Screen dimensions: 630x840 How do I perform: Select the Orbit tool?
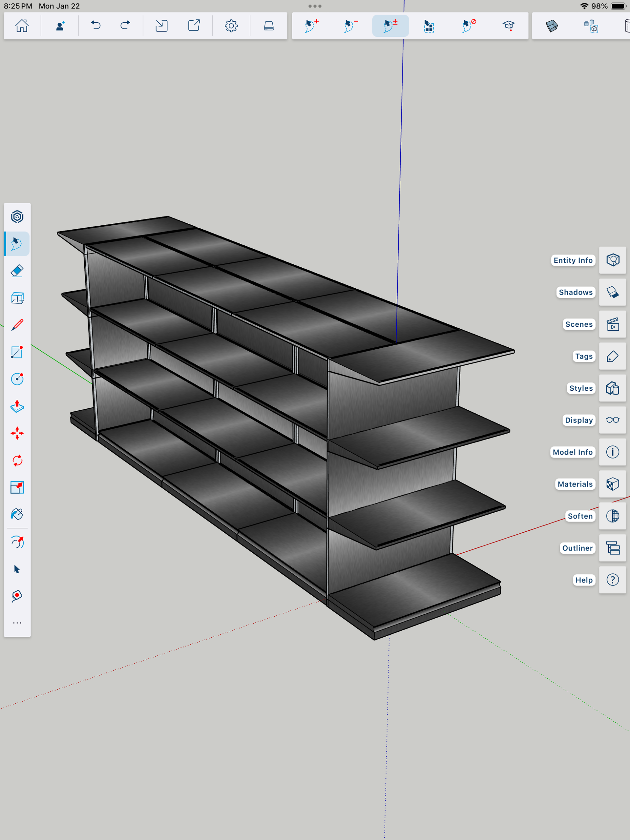coord(17,542)
